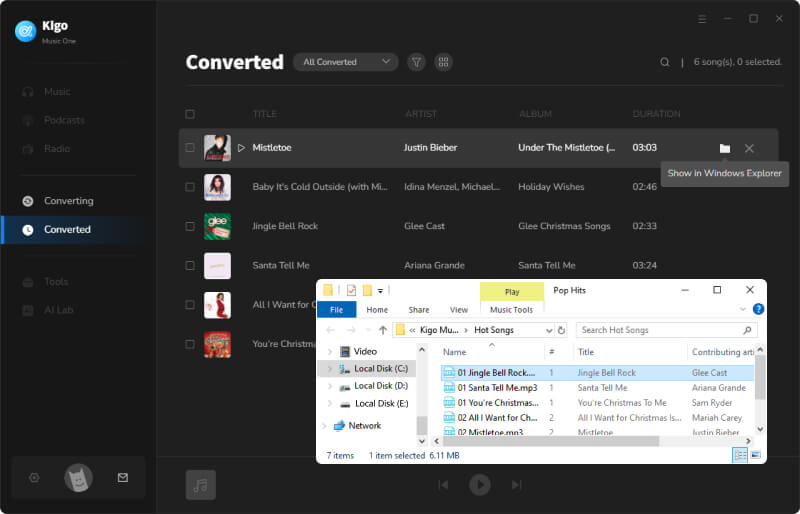Click Jingle Bell Rock album thumbnail

click(x=217, y=226)
